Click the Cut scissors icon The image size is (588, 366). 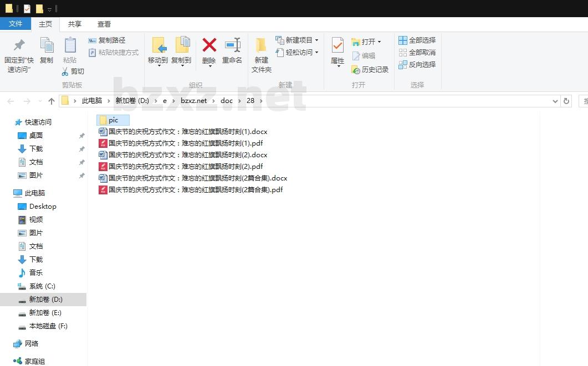coord(65,71)
